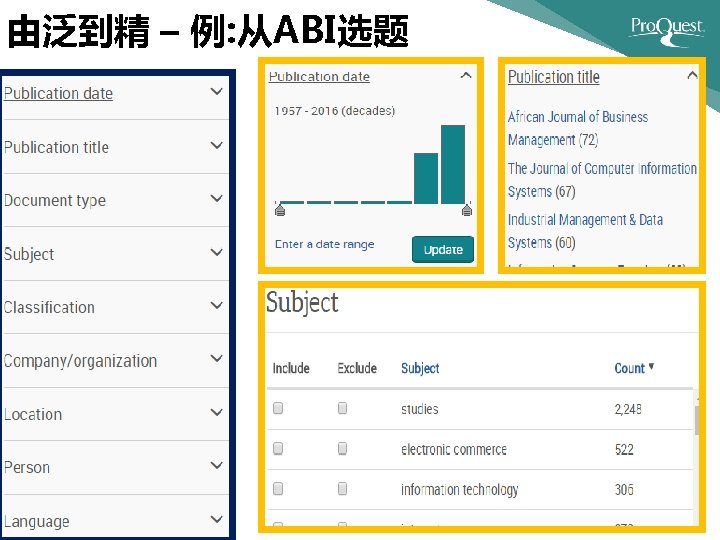Select the second tallest bar in date chart
Screen dimensions: 720x540
(x=426, y=179)
